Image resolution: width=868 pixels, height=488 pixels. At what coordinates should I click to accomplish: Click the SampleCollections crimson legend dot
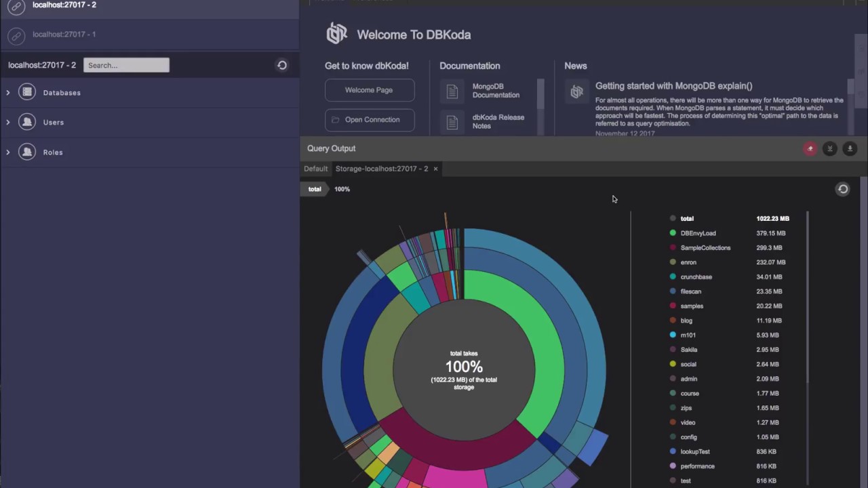coord(673,247)
